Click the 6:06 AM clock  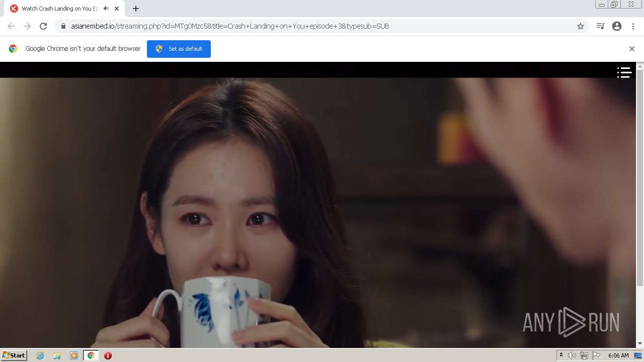(618, 355)
